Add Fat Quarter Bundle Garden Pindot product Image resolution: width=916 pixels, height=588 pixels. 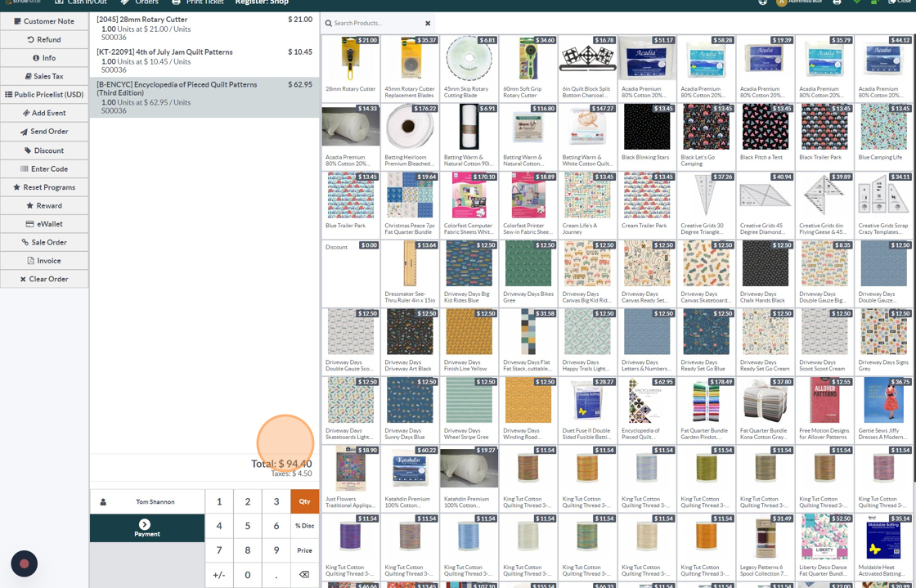tap(706, 410)
